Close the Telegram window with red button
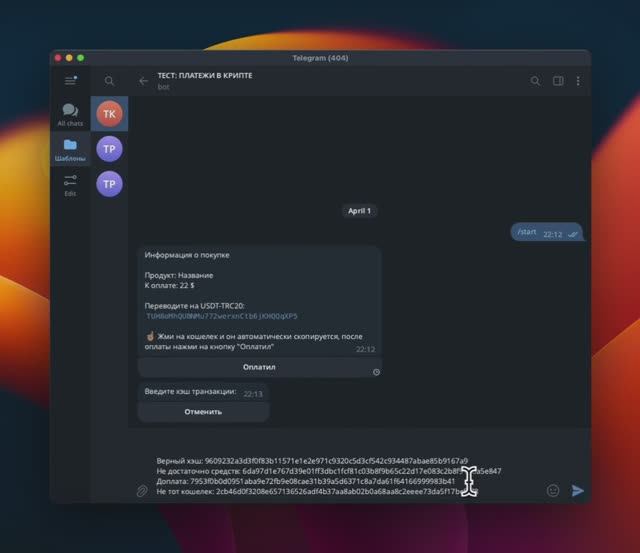Screen dimensions: 640x553 (x=58, y=58)
